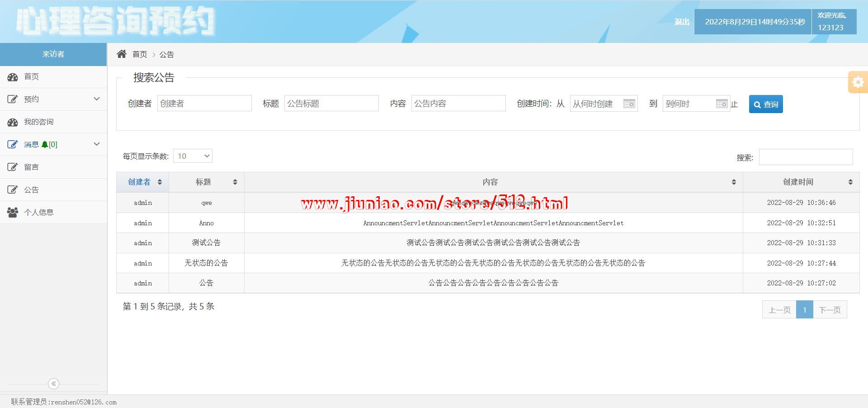Image resolution: width=868 pixels, height=408 pixels.
Task: Open 我的咨询 in the sidebar
Action: click(x=39, y=122)
